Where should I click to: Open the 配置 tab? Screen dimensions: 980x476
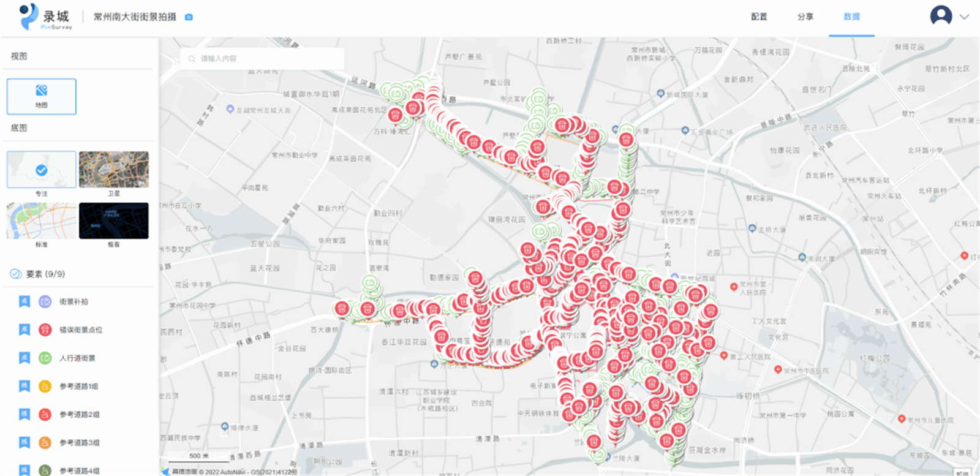pos(759,17)
